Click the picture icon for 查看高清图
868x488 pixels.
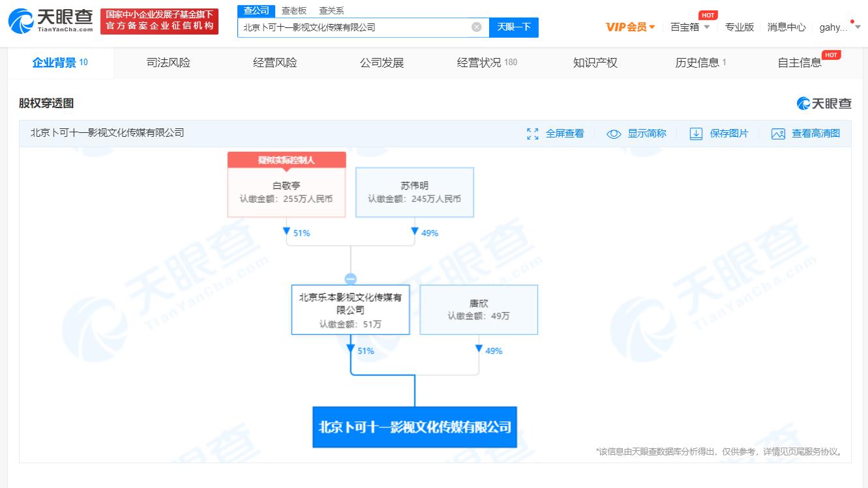(x=778, y=134)
